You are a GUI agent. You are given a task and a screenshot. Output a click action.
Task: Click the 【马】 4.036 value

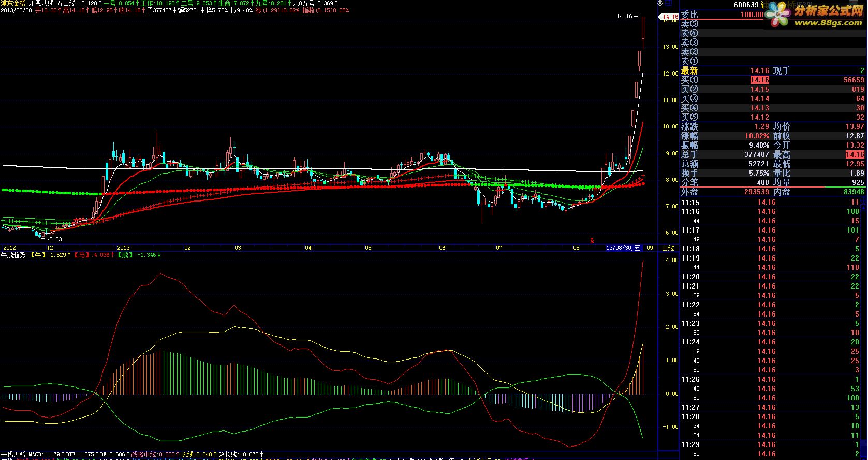[93, 255]
